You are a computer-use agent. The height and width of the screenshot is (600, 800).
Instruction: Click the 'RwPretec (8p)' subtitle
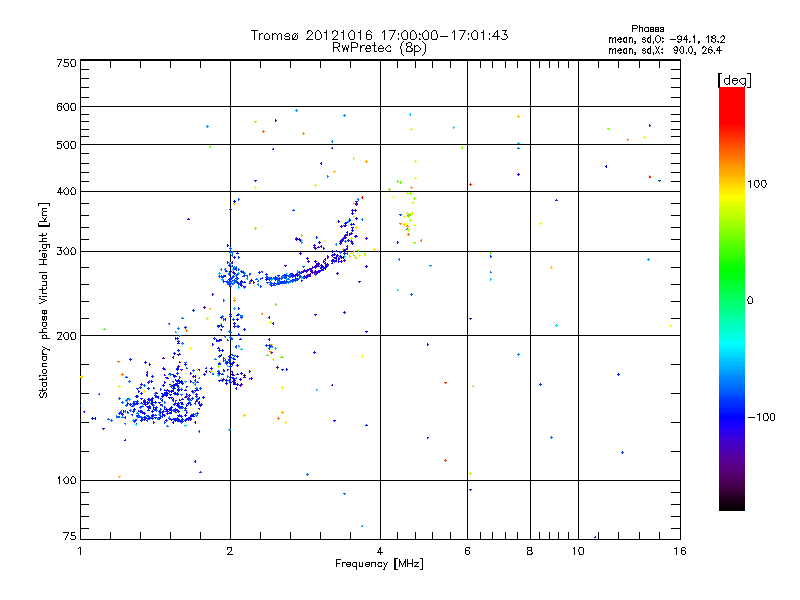click(x=379, y=48)
